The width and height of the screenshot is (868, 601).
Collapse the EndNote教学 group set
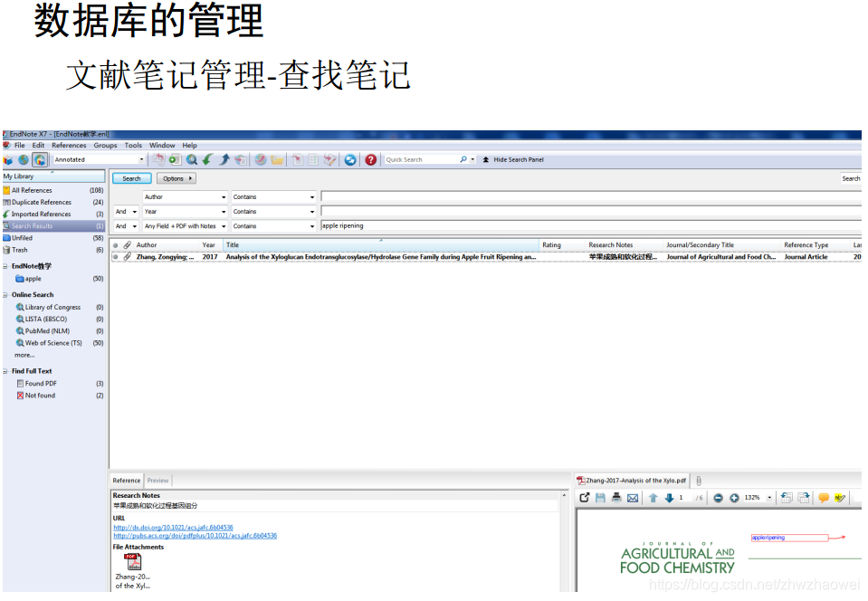[x=5, y=266]
